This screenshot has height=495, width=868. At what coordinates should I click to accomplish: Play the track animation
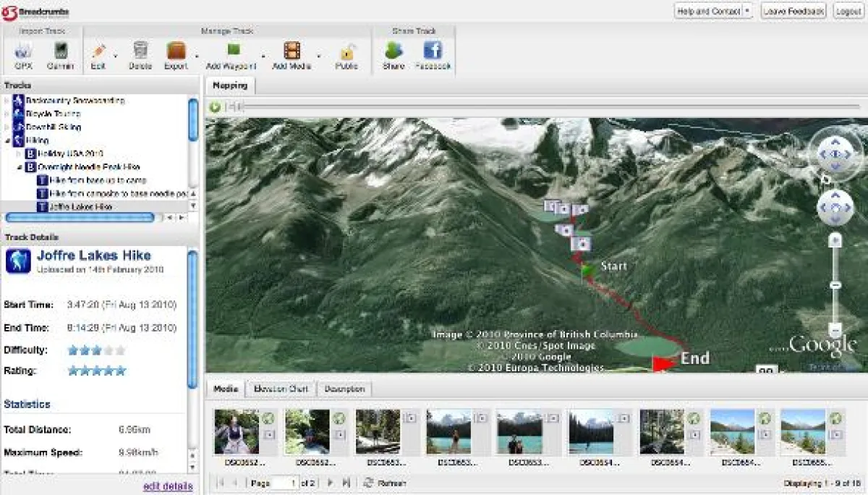(216, 107)
